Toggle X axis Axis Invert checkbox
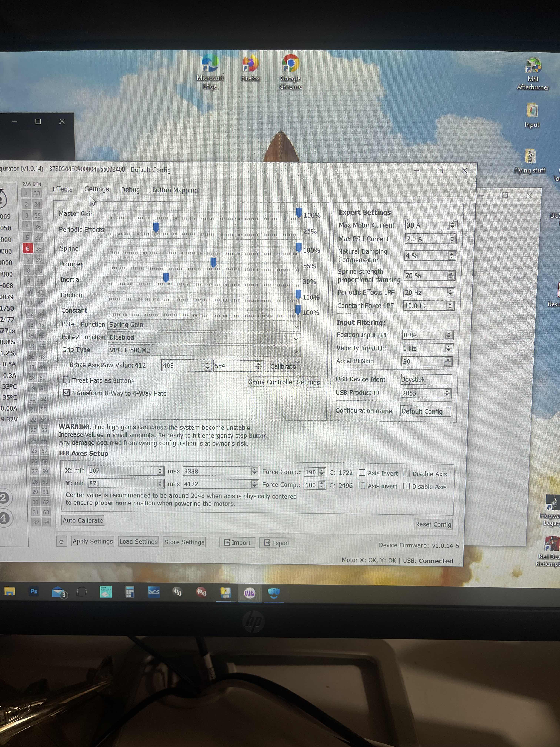 click(362, 472)
